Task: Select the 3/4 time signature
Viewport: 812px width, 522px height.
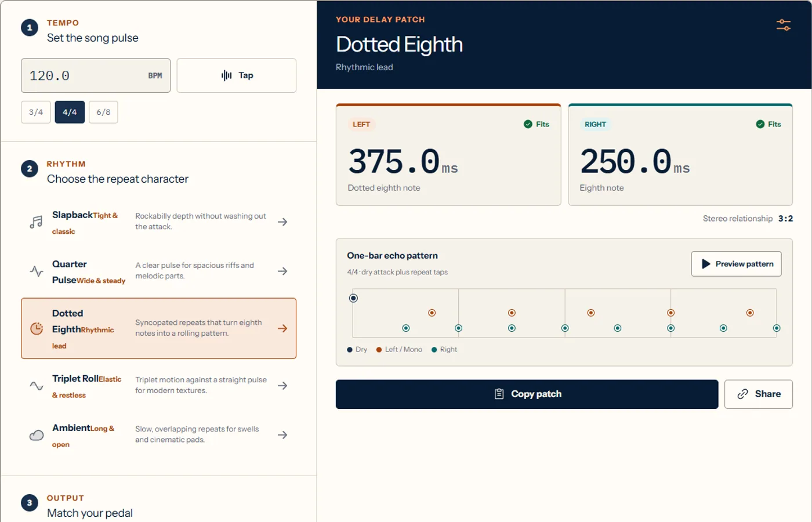Action: (x=36, y=112)
